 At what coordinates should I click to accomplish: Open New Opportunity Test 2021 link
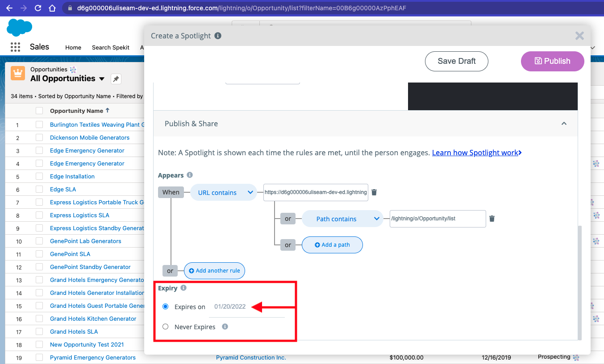[87, 344]
